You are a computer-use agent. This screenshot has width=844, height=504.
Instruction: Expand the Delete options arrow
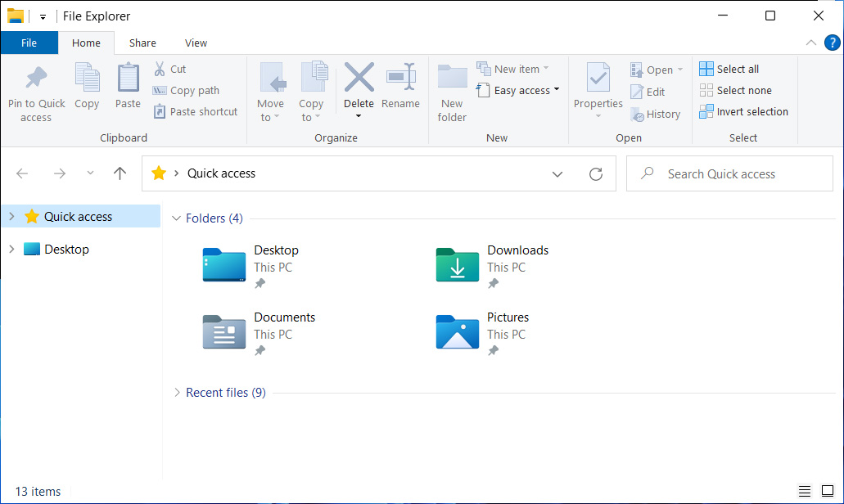click(x=359, y=116)
